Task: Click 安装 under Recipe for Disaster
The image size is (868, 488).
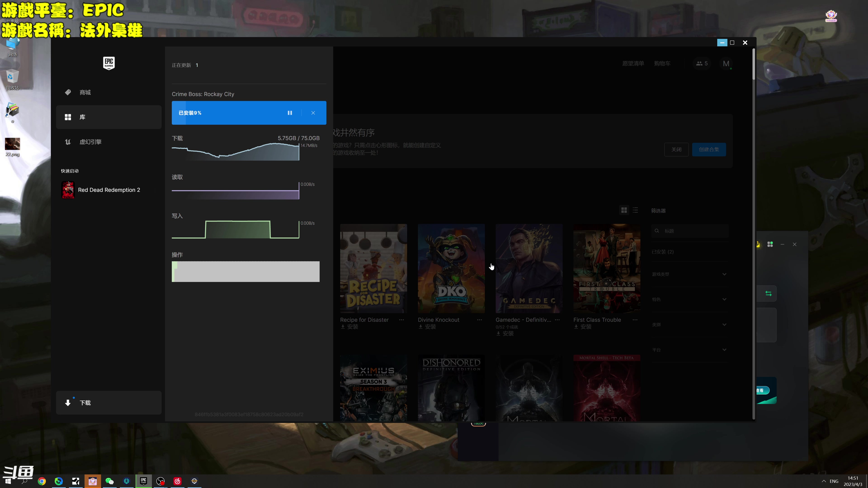Action: point(349,327)
